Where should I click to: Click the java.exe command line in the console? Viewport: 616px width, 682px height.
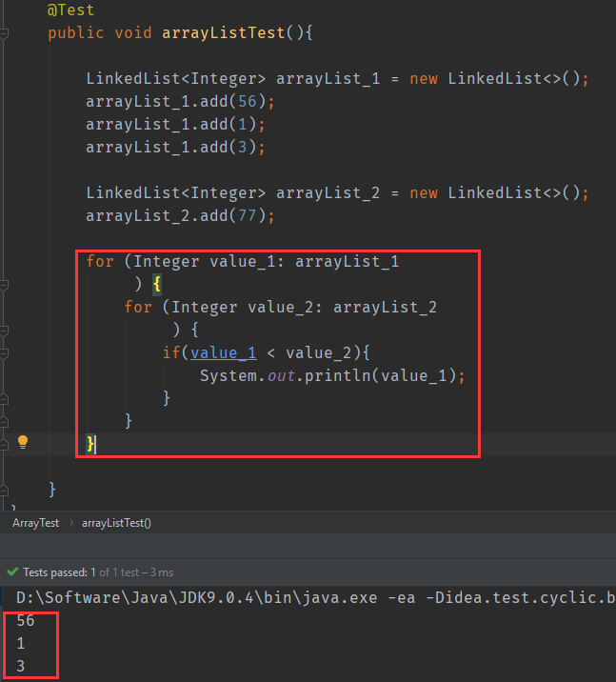(x=315, y=597)
